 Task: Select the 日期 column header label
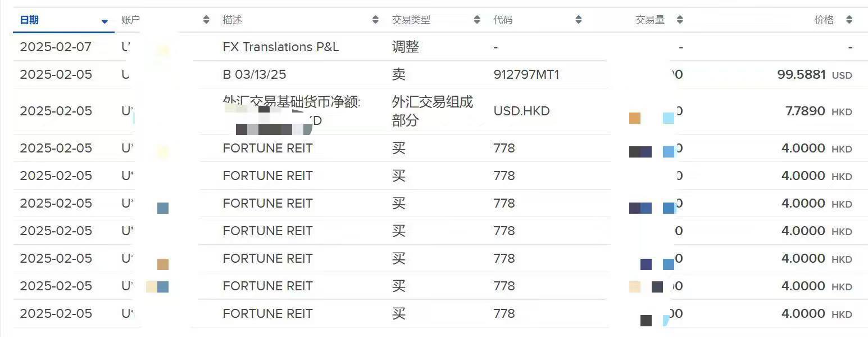[29, 20]
